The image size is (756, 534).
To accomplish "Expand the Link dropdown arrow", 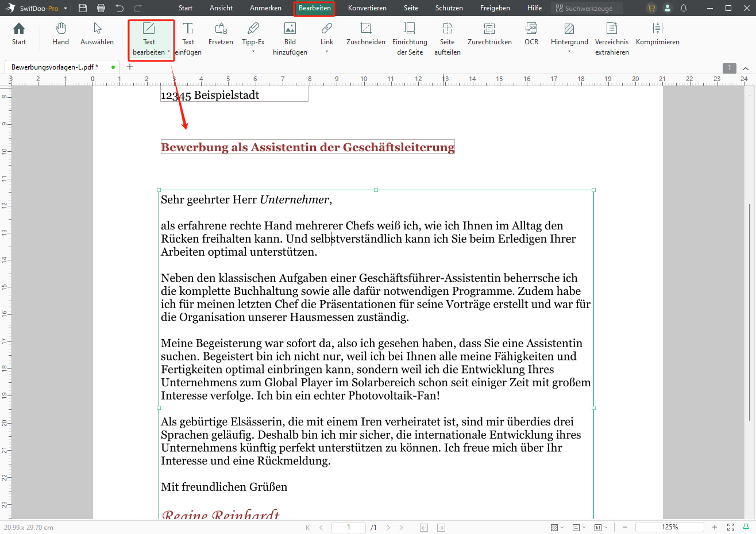I will coord(327,52).
